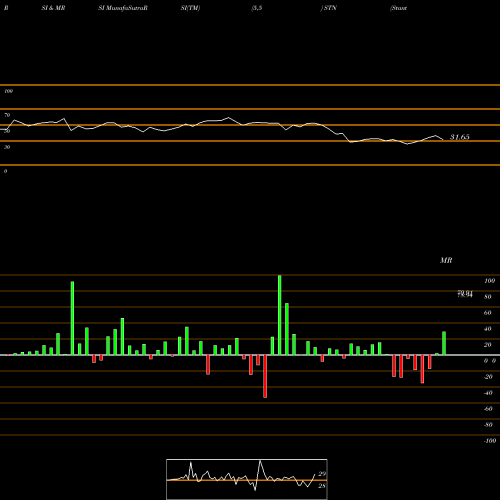The width and height of the screenshot is (500, 500).
Task: Click the value 28 in the mini chart
Action: click(x=322, y=486)
